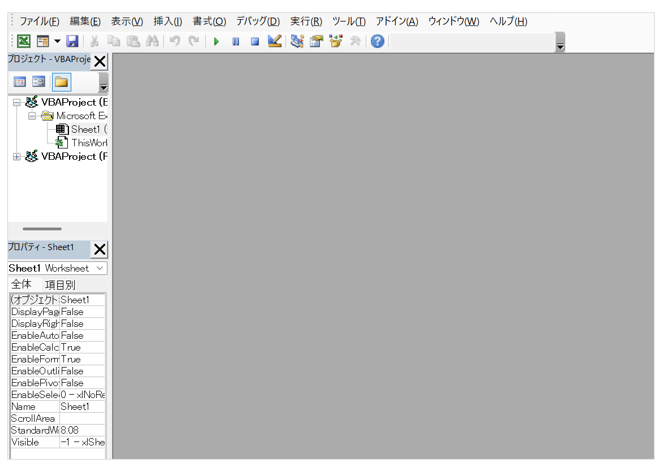This screenshot has width=658, height=464.
Task: Click the View Microsoft Excel icon
Action: 24,41
